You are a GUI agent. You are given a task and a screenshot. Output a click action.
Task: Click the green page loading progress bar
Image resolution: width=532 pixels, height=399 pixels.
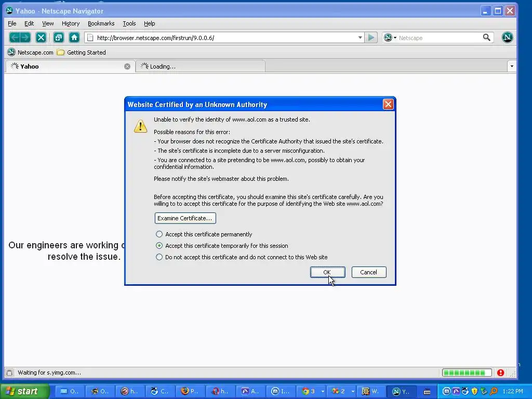[x=467, y=373]
